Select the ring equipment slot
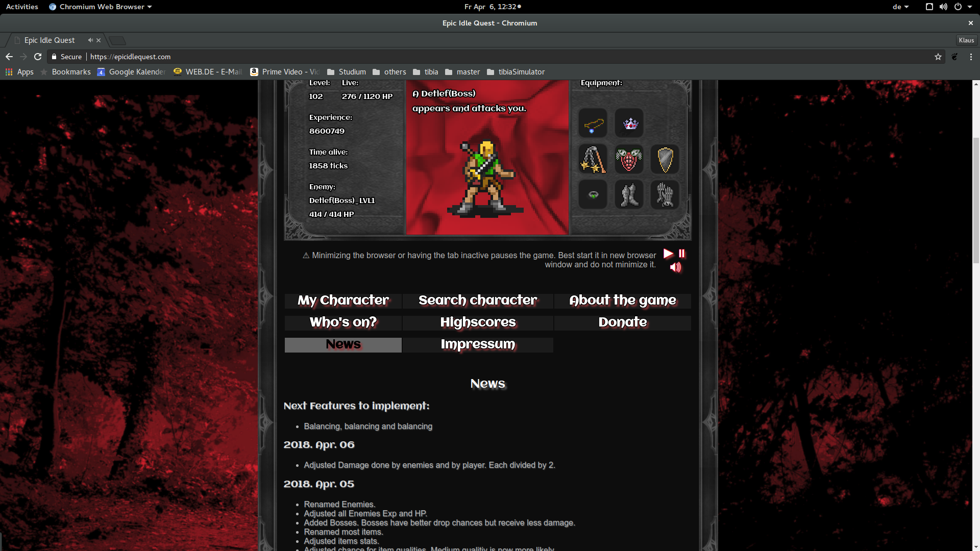980x551 pixels. click(x=592, y=194)
